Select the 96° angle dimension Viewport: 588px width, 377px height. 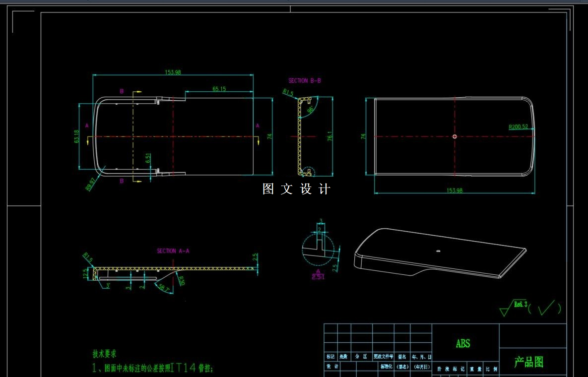(311, 109)
